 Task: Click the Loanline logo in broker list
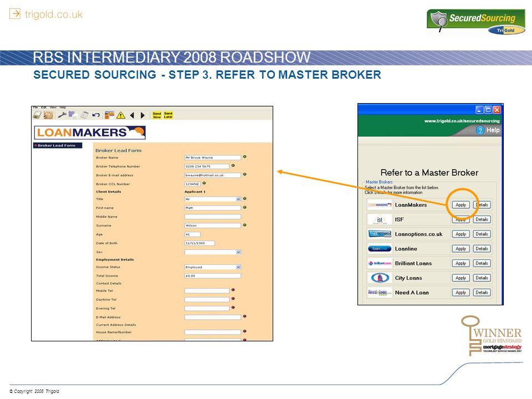pos(380,249)
